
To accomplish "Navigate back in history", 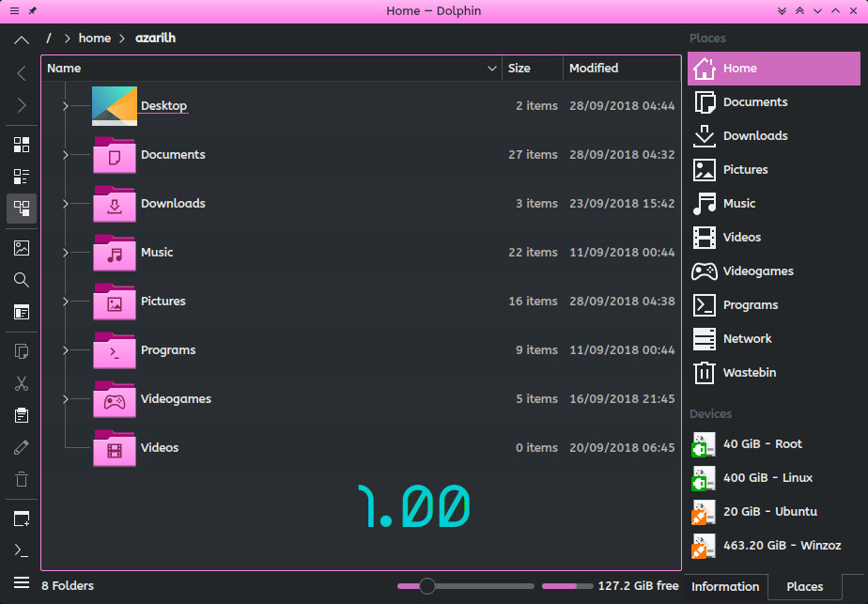I will click(22, 73).
